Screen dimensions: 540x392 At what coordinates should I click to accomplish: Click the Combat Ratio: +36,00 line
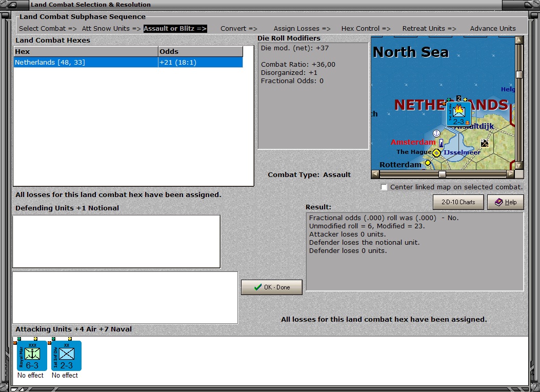point(298,65)
